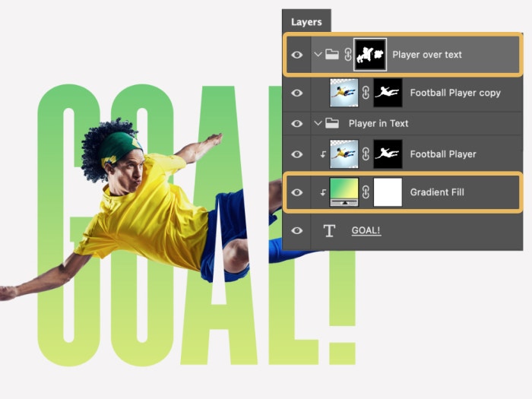Image resolution: width=532 pixels, height=399 pixels.
Task: Collapse the Player in Text group
Action: pyautogui.click(x=318, y=123)
